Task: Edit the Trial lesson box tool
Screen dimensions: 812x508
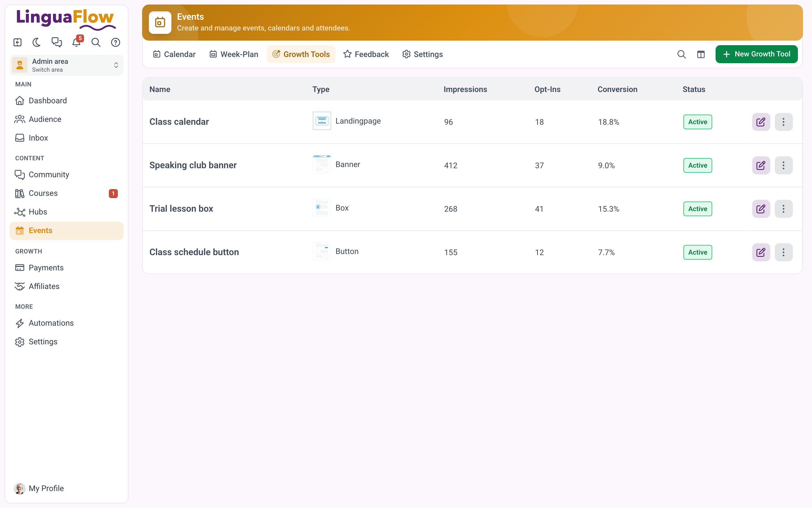Action: click(x=761, y=209)
